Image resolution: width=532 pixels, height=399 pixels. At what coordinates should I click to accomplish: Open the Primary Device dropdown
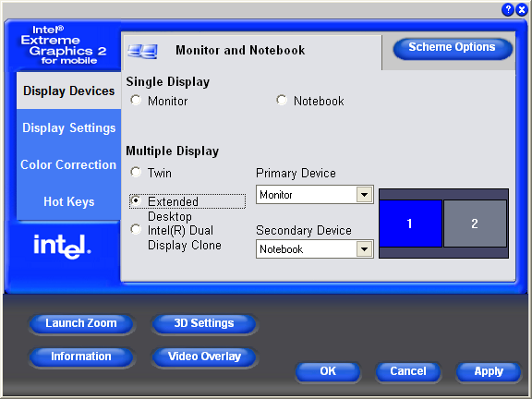pos(365,194)
